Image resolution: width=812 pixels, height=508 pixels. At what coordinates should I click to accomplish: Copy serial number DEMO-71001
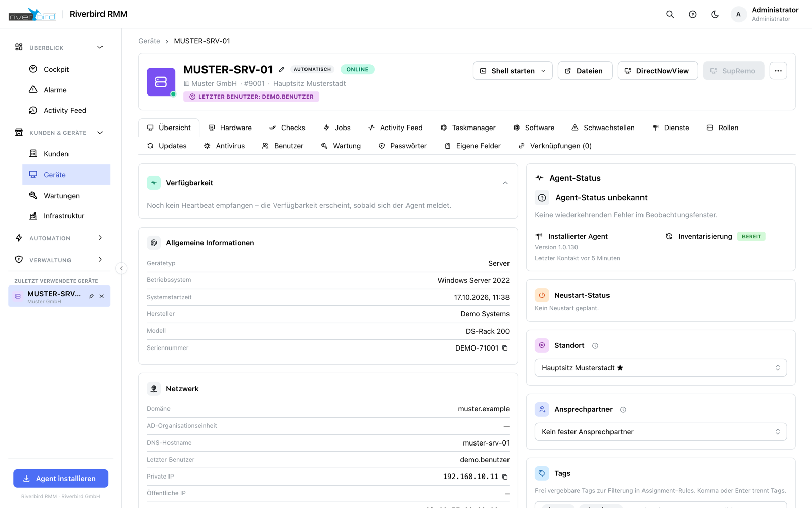coord(505,348)
